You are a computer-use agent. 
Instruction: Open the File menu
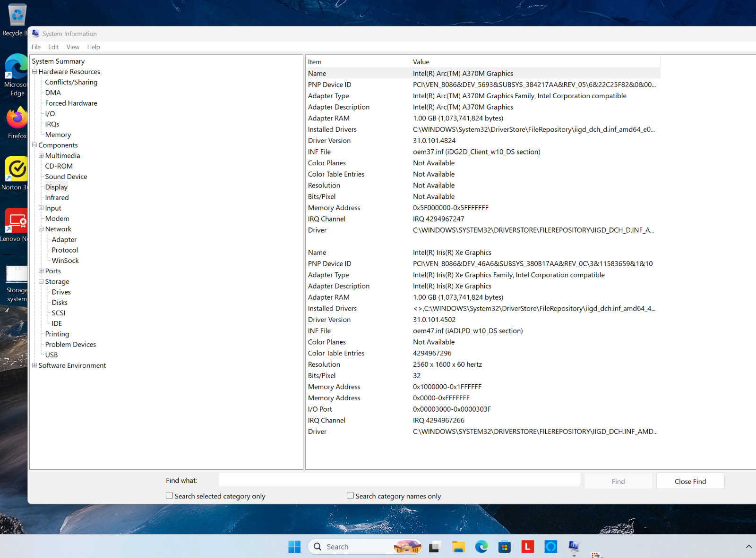[x=36, y=47]
